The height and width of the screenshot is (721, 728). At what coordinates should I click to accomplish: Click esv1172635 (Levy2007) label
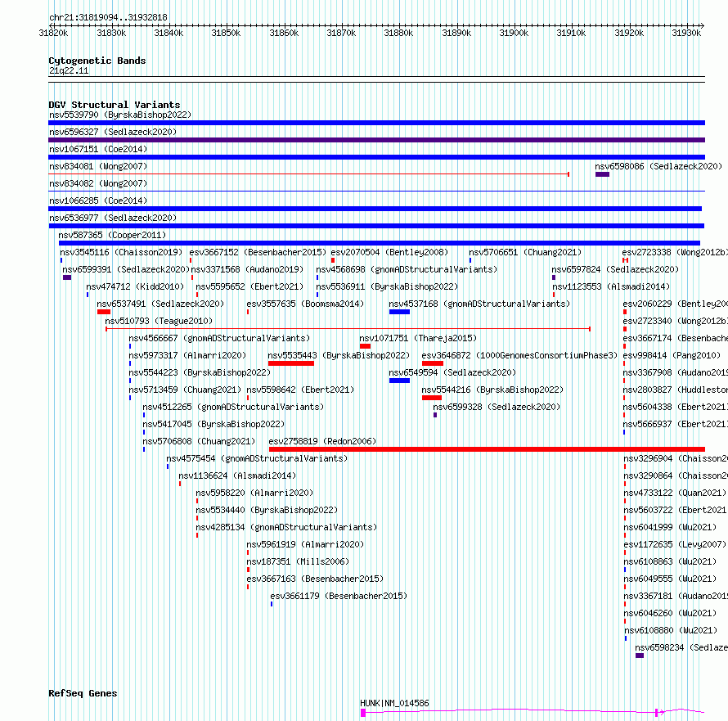[x=675, y=544]
